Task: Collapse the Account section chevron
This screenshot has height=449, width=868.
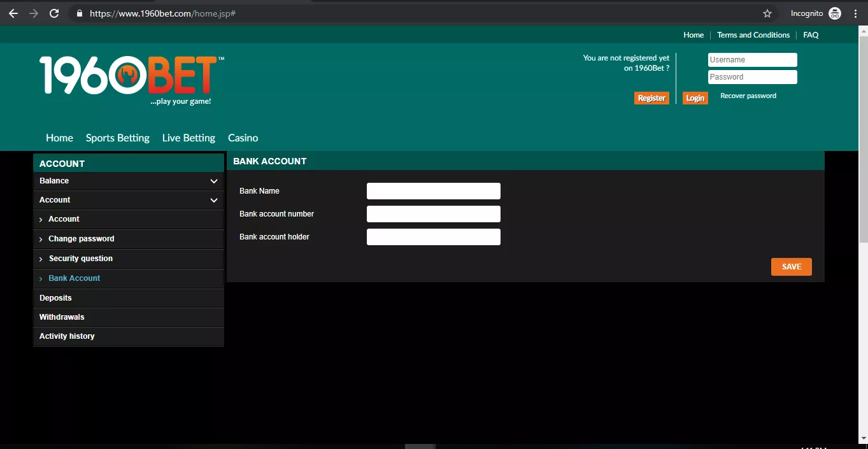Action: (214, 201)
